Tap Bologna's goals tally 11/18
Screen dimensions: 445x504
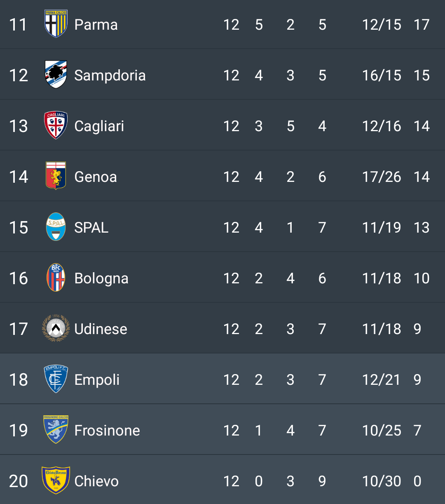[x=382, y=278]
